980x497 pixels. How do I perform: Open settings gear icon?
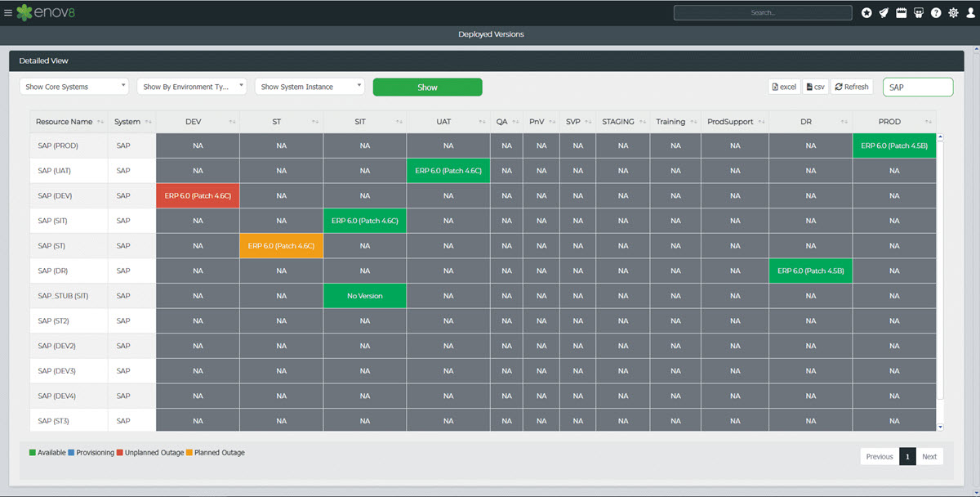(953, 13)
